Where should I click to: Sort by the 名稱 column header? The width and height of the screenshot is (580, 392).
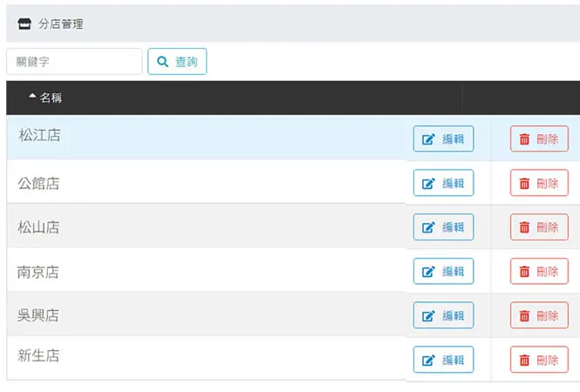(x=51, y=98)
